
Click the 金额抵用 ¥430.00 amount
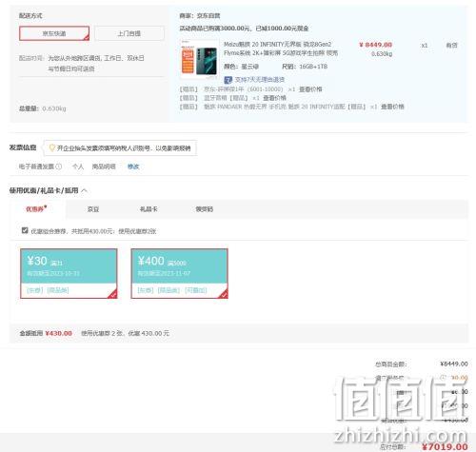pyautogui.click(x=58, y=333)
